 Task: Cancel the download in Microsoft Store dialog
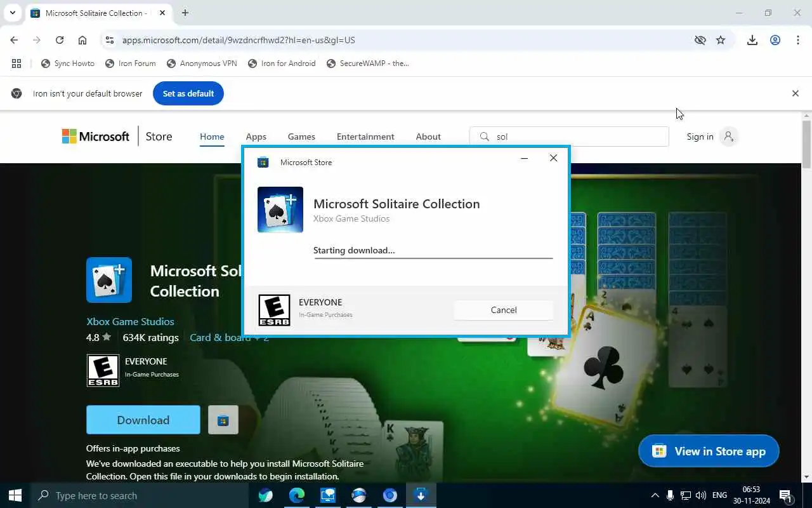tap(504, 310)
